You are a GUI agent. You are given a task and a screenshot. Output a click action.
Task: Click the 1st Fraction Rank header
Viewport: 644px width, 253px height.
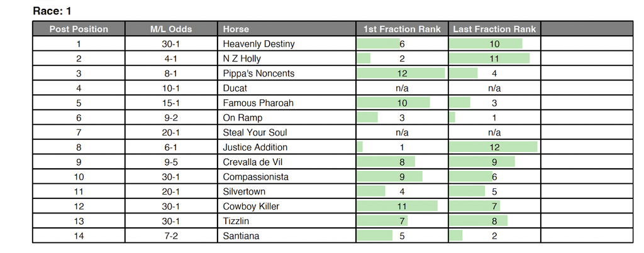402,29
